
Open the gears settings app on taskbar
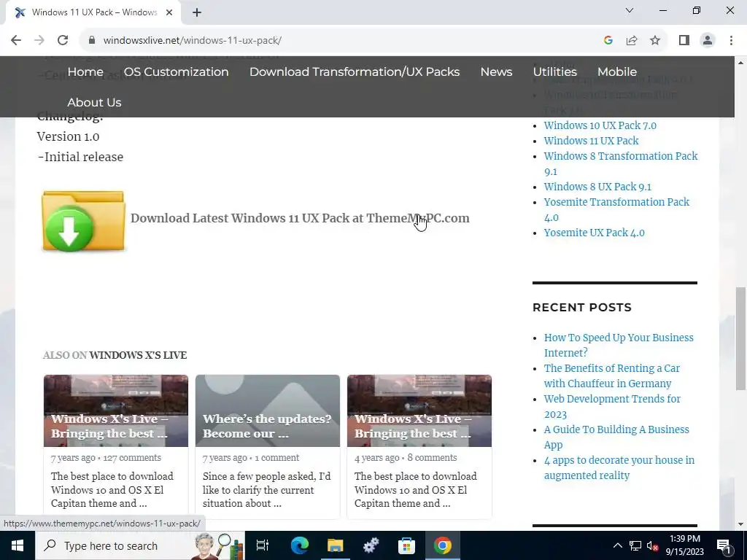click(x=371, y=545)
